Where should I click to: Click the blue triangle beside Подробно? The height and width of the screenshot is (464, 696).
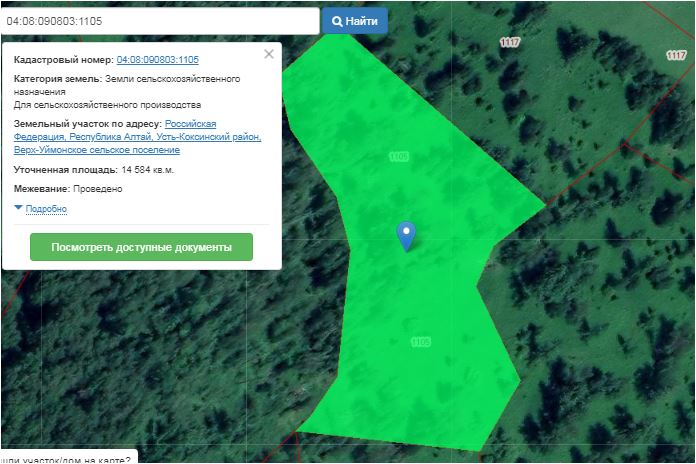(18, 208)
